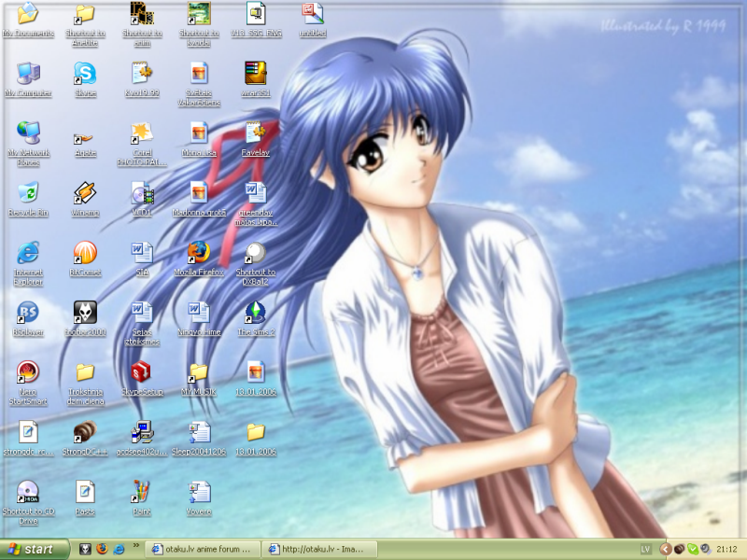Select the 13.01.2006 image file icon
Viewport: 747px width, 560px height.
(256, 379)
